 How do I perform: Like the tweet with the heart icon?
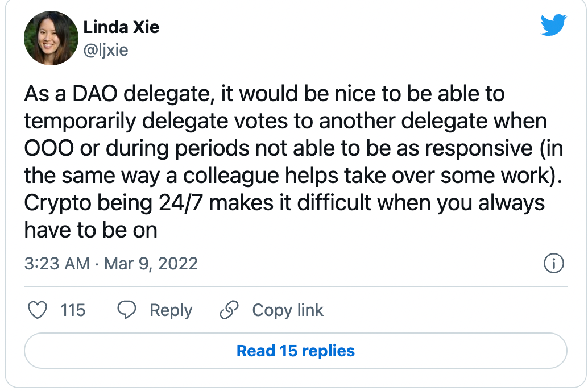(38, 310)
